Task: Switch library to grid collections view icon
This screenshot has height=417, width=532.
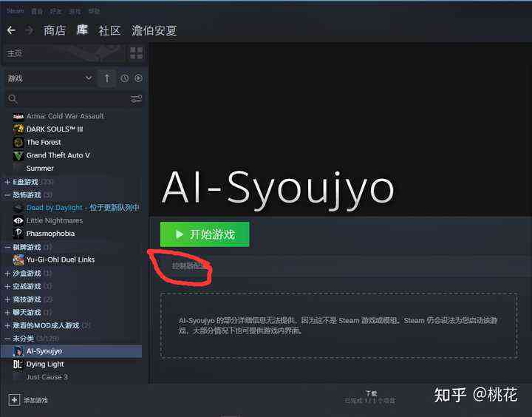Action: click(137, 53)
